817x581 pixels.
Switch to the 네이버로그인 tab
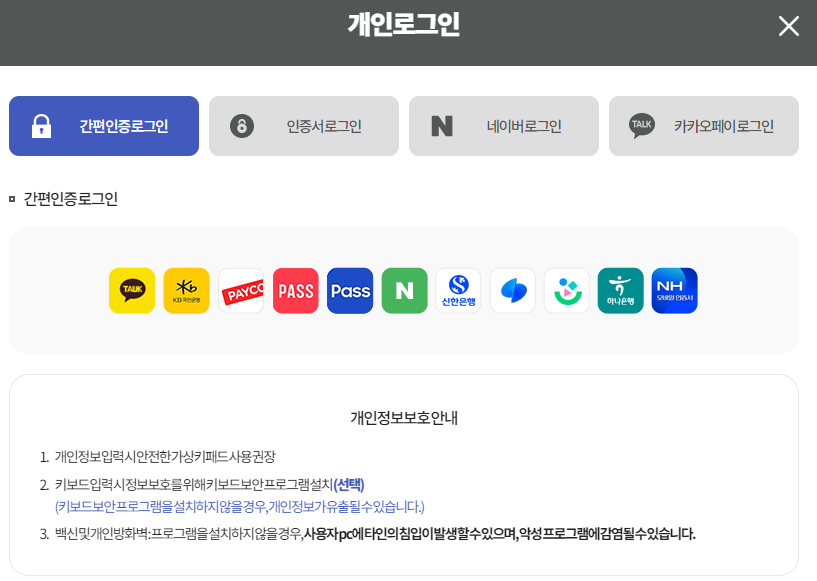click(504, 126)
